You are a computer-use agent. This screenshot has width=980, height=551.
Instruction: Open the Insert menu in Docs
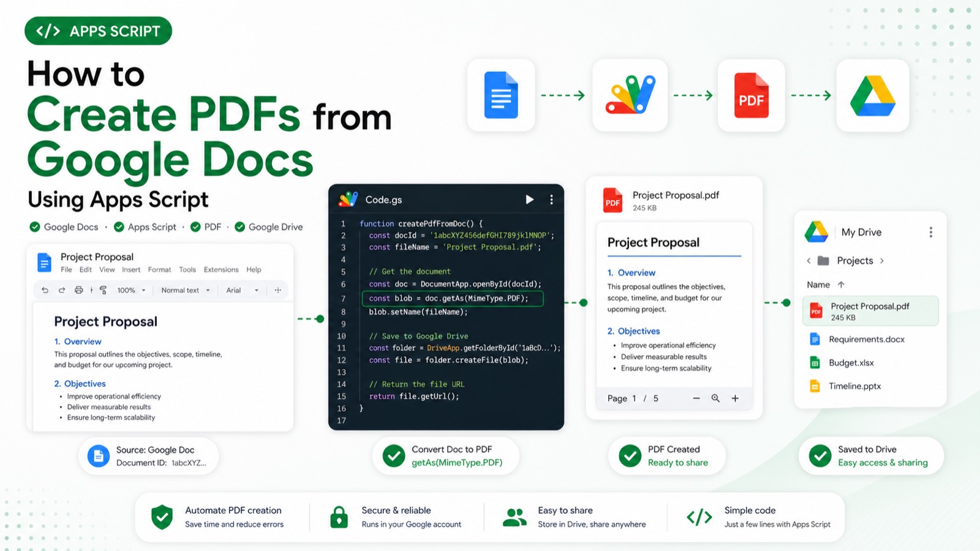click(x=131, y=269)
